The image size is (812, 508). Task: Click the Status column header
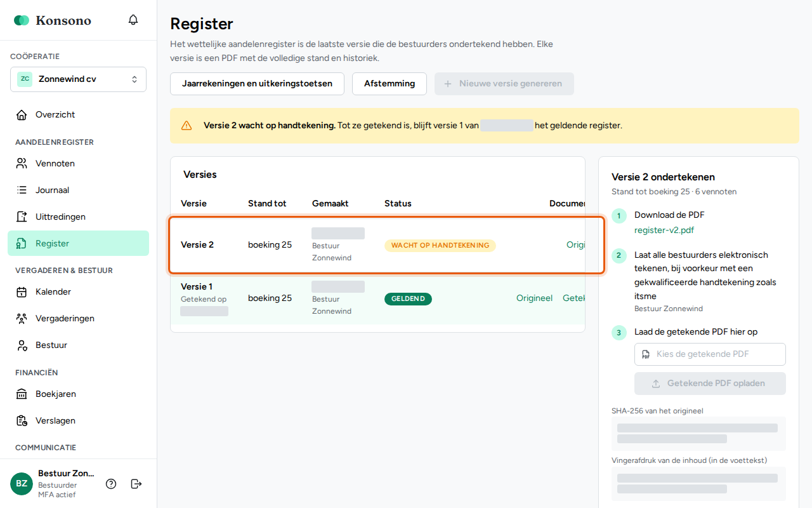[398, 204]
